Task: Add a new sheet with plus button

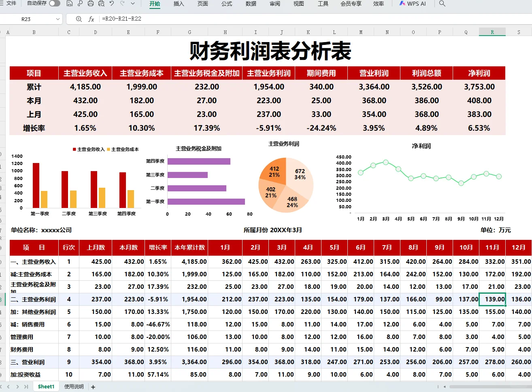Action: point(93,387)
